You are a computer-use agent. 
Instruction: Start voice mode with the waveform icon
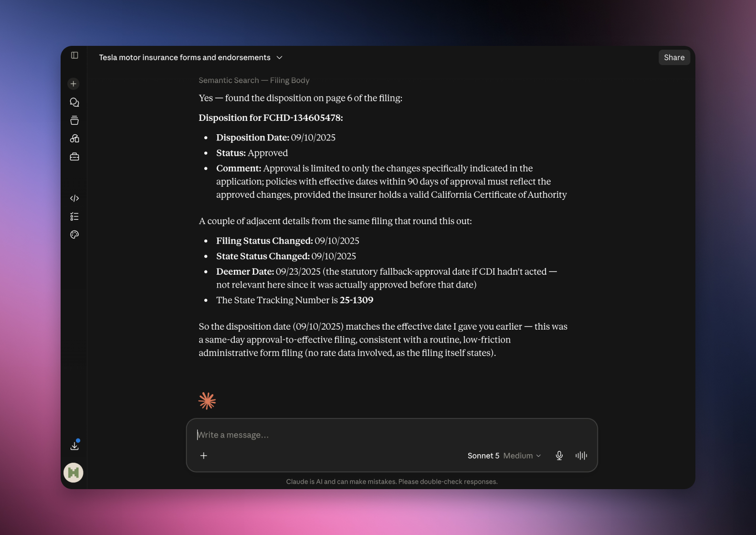coord(581,456)
